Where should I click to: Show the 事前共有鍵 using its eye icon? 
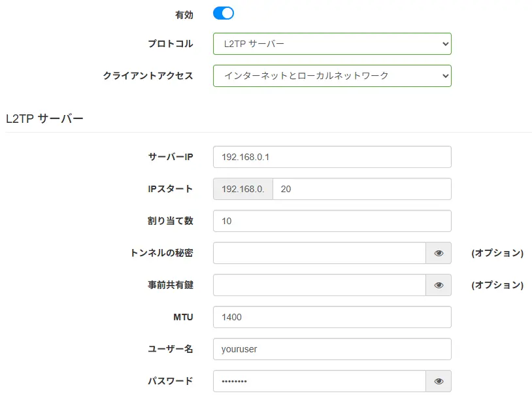tap(439, 285)
